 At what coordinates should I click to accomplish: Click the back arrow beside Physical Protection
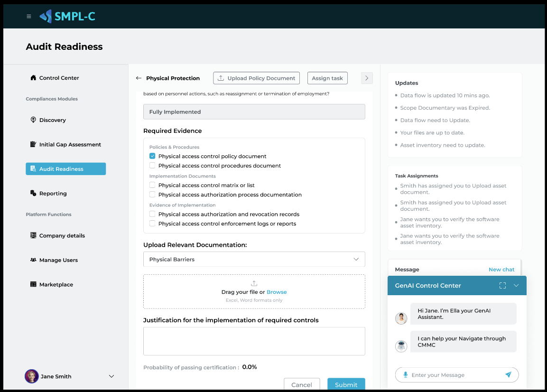pos(139,78)
